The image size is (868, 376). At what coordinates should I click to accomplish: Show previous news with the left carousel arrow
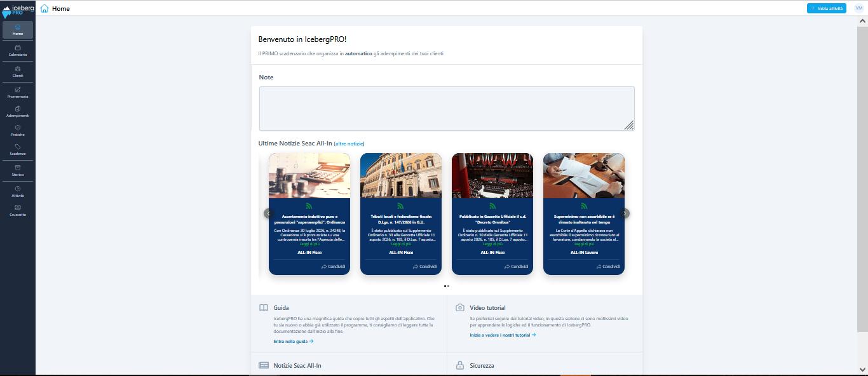coord(268,213)
